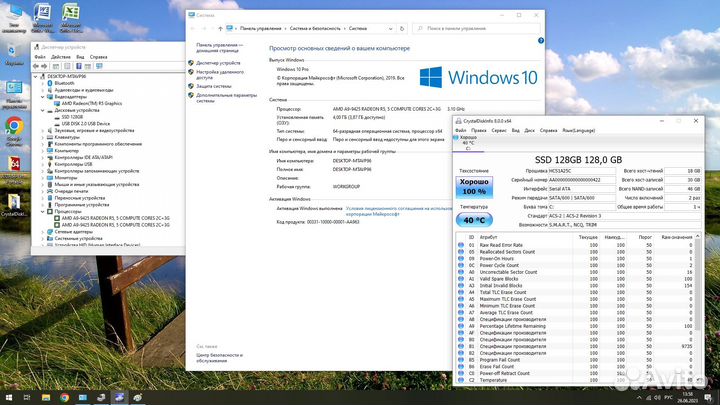
Task: Select the drive C: tab in CrystalDiskInfo
Action: 468,143
